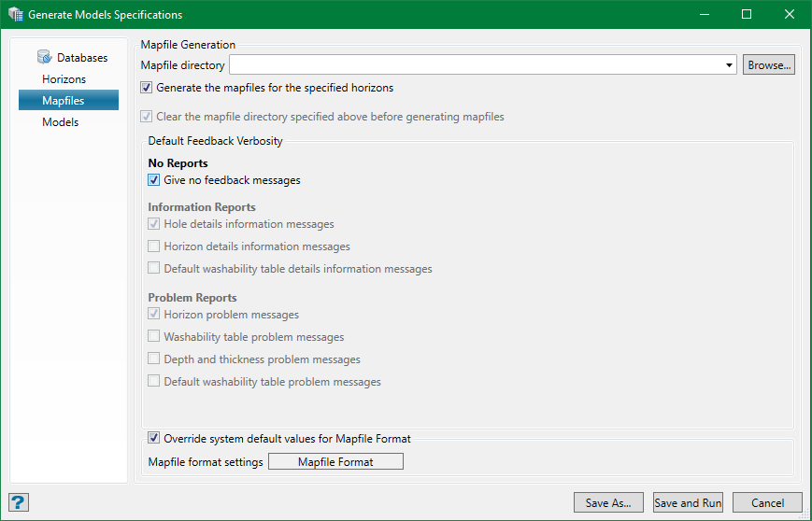Image resolution: width=812 pixels, height=521 pixels.
Task: Open the Databases section label
Action: (82, 58)
